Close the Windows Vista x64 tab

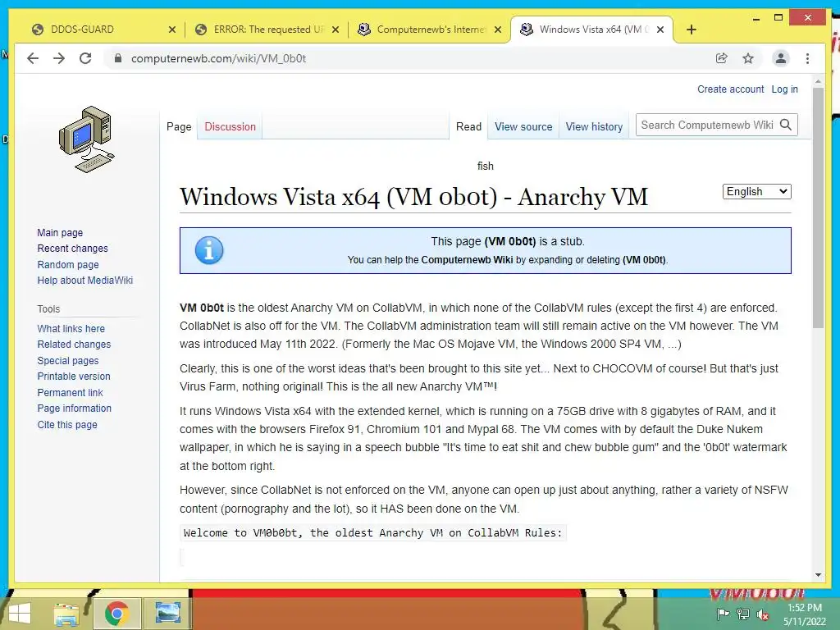coord(660,30)
